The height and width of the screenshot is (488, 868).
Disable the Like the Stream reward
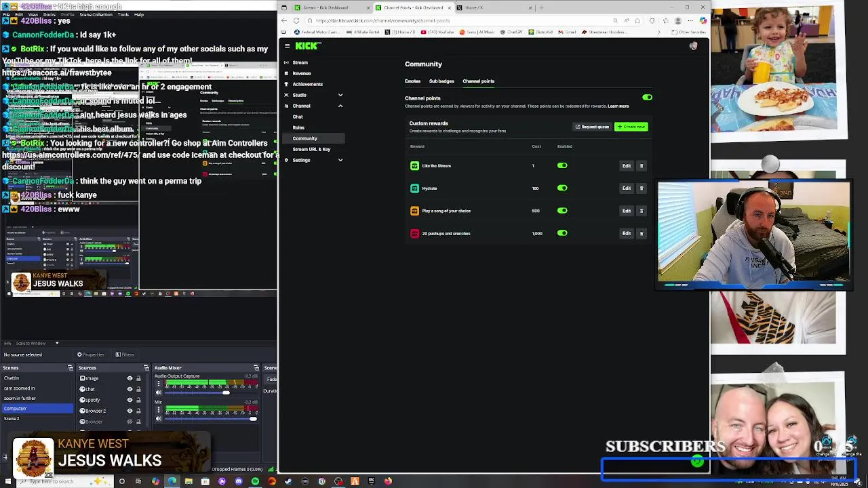(x=562, y=166)
